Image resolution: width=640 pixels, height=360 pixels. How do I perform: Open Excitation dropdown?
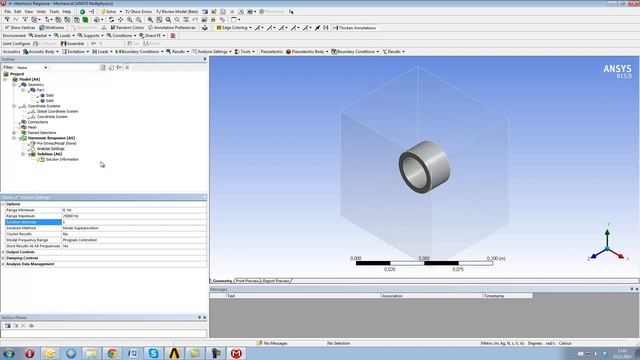pyautogui.click(x=76, y=52)
